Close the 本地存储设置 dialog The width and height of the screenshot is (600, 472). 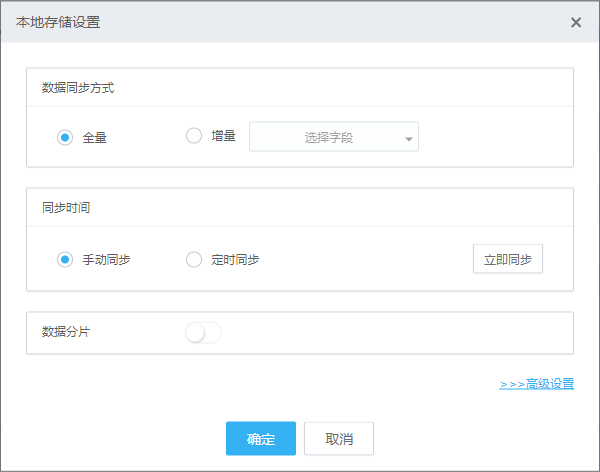[x=576, y=22]
